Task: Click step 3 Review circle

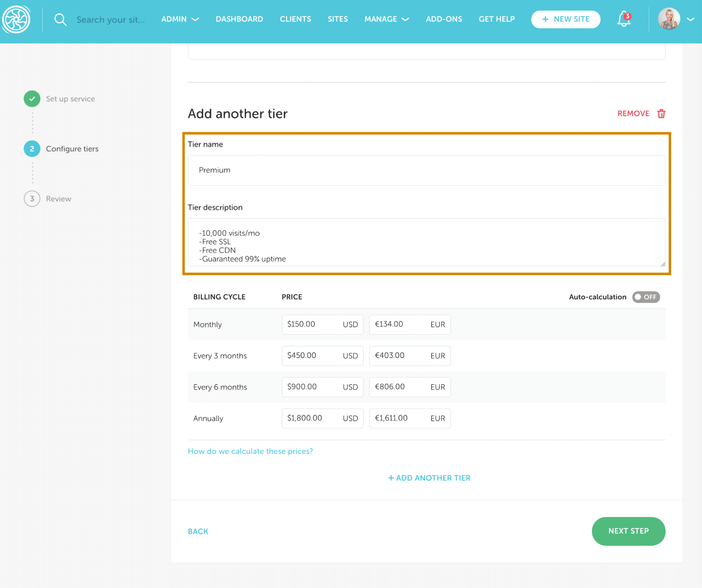Action: [x=32, y=199]
